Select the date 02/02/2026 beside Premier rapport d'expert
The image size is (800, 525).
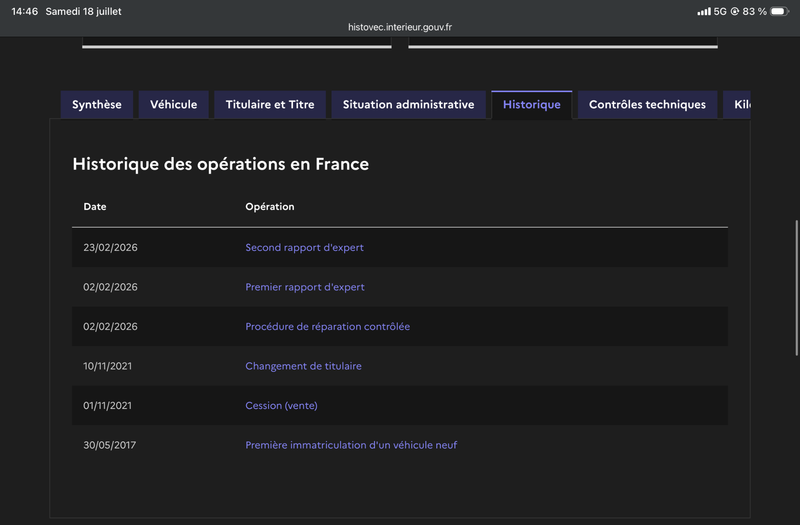[110, 287]
